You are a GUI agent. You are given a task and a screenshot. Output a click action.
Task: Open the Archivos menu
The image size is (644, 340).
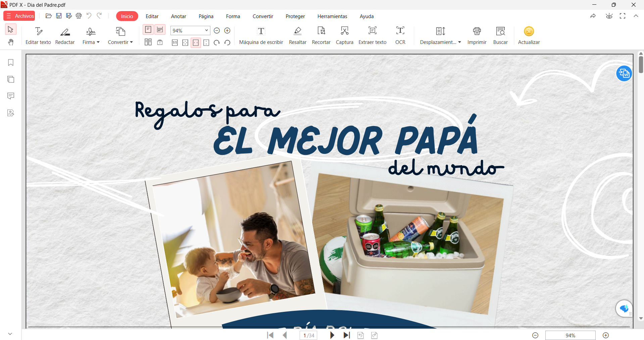pos(19,16)
